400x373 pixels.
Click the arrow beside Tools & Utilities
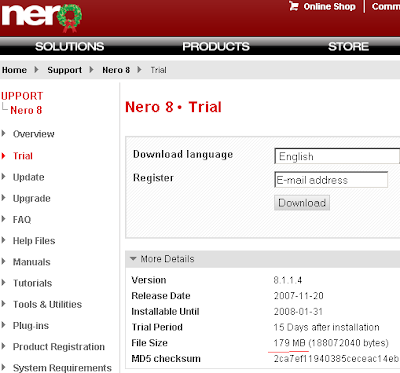click(4, 304)
